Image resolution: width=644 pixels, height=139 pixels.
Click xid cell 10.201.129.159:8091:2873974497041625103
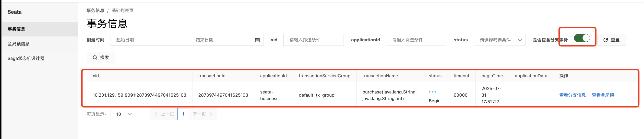tap(139, 95)
